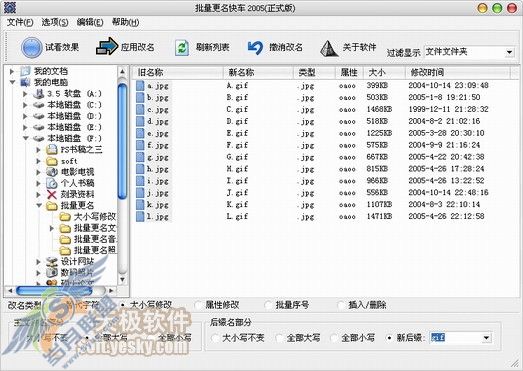
Task: Click the 个人书稿 folder icon
Action: (52, 183)
